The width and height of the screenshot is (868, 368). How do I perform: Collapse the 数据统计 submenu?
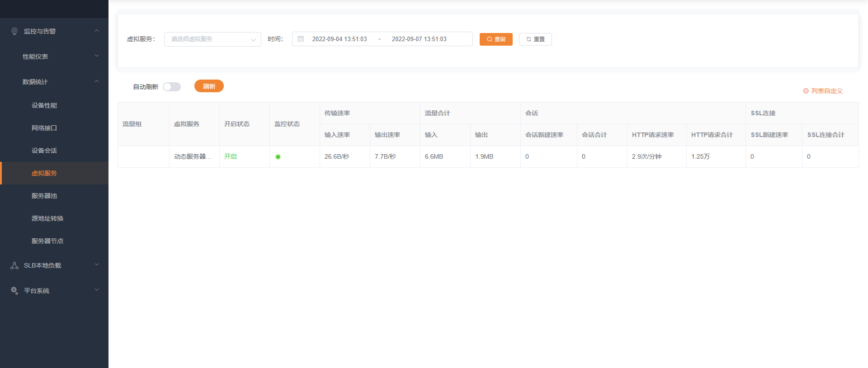(x=96, y=81)
